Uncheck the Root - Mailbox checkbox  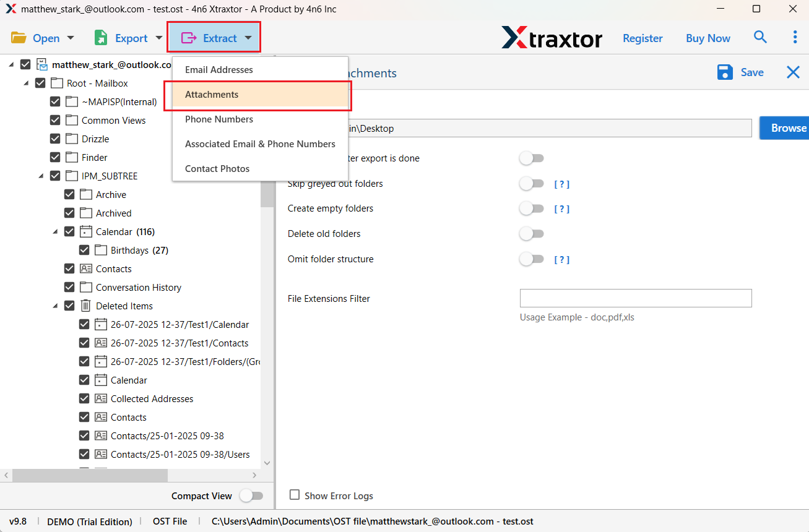(40, 83)
